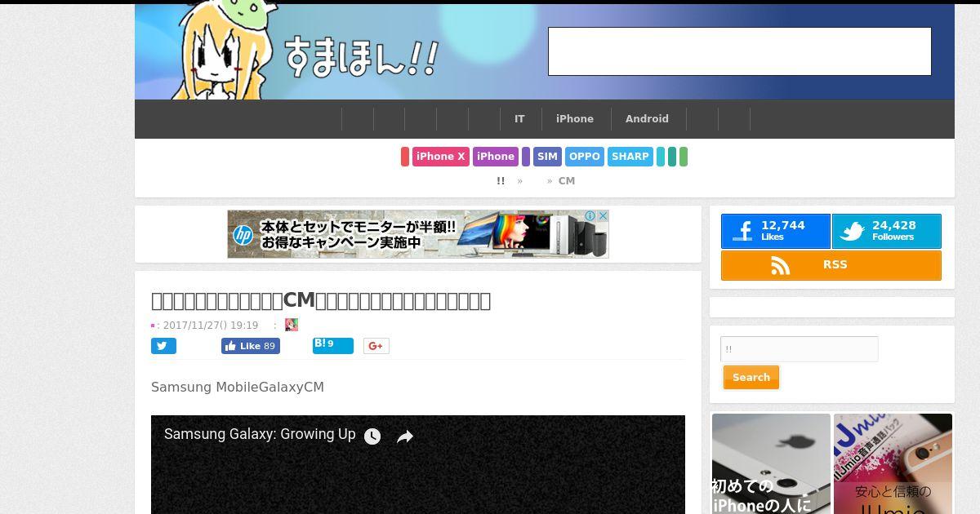980x514 pixels.
Task: Select the OPPO tag
Action: click(x=585, y=157)
